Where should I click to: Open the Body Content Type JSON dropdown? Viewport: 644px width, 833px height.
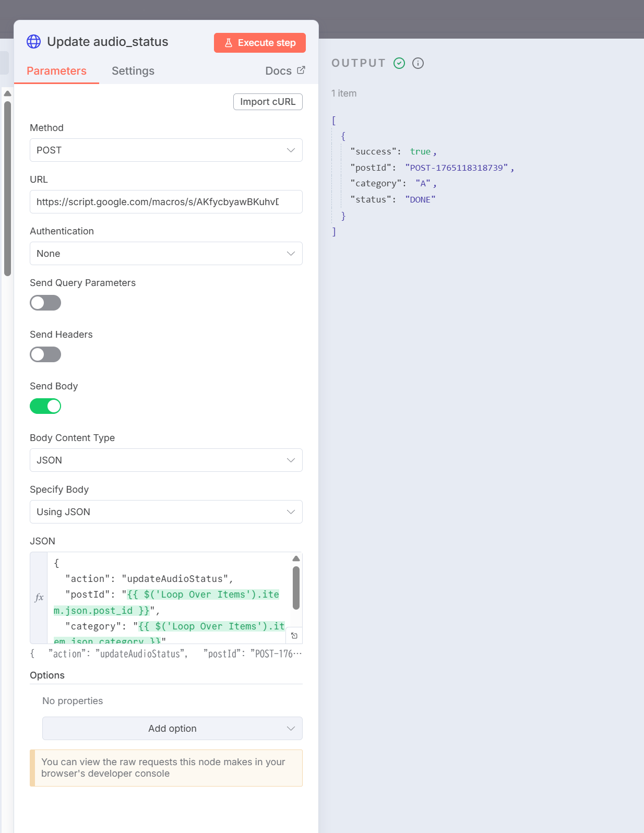[166, 460]
